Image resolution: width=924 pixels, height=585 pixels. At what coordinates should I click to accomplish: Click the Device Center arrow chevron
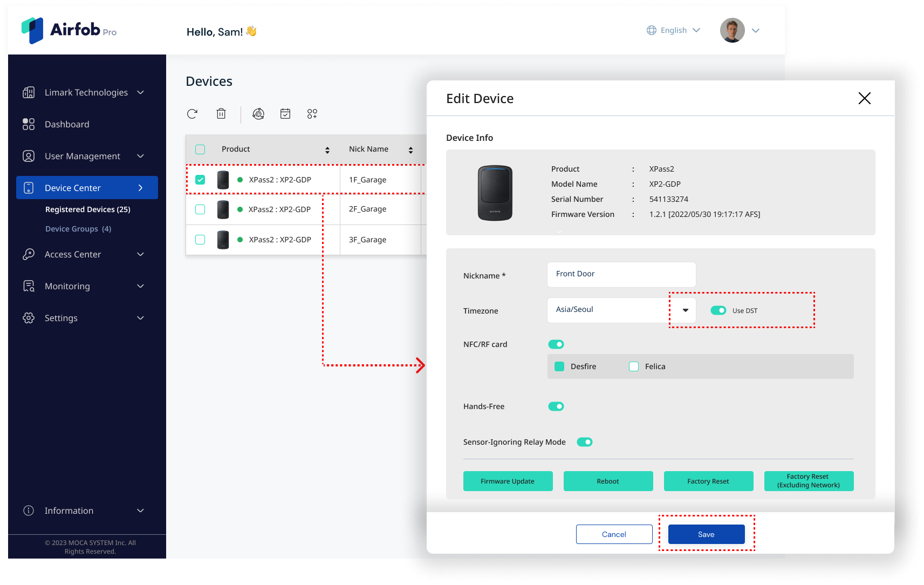(141, 188)
